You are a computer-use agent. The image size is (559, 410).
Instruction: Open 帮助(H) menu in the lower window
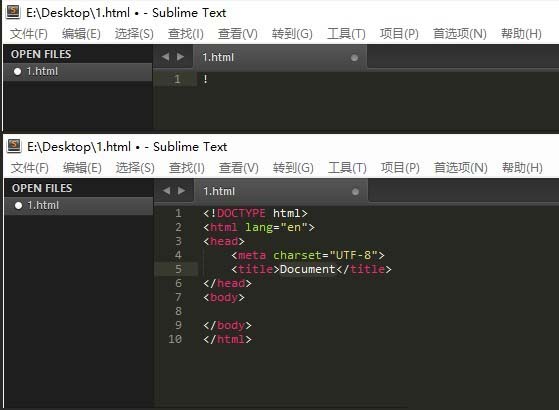(x=522, y=168)
